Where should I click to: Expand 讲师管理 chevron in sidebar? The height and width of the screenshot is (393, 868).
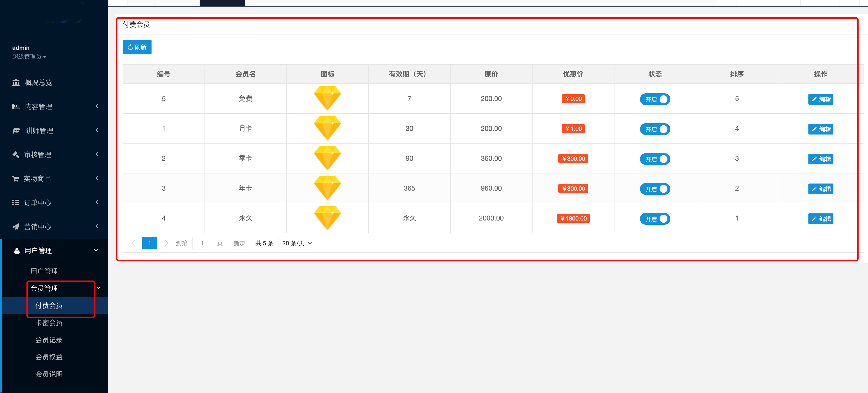[97, 130]
